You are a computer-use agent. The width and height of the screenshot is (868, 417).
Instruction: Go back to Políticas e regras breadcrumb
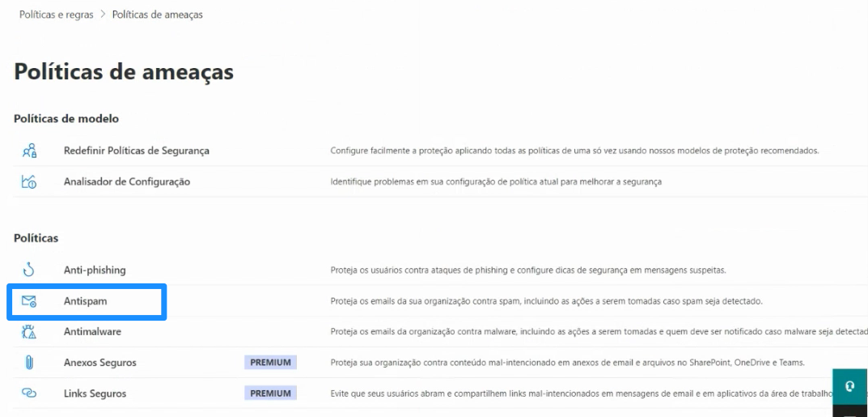pos(57,15)
